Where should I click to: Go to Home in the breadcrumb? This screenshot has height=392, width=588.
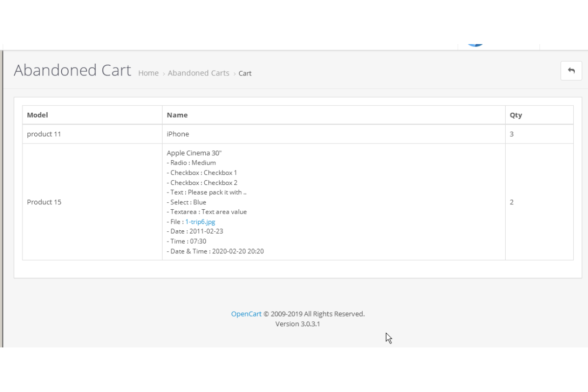(148, 73)
